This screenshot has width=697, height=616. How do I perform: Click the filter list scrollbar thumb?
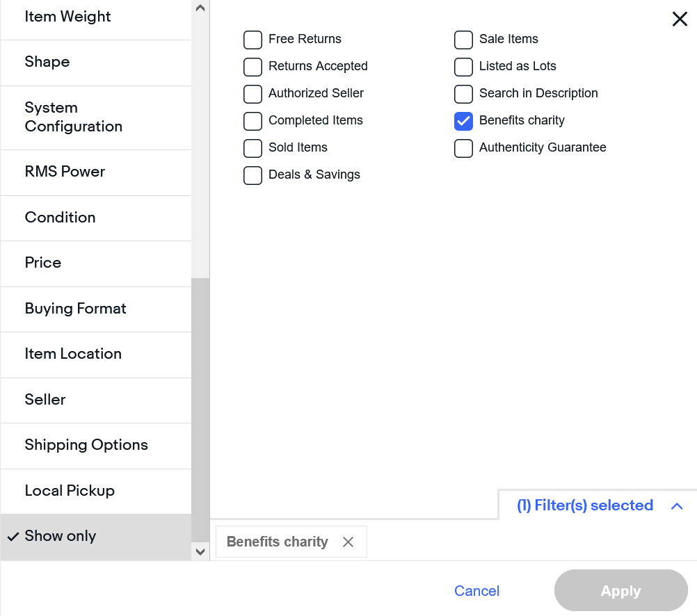[x=200, y=409]
